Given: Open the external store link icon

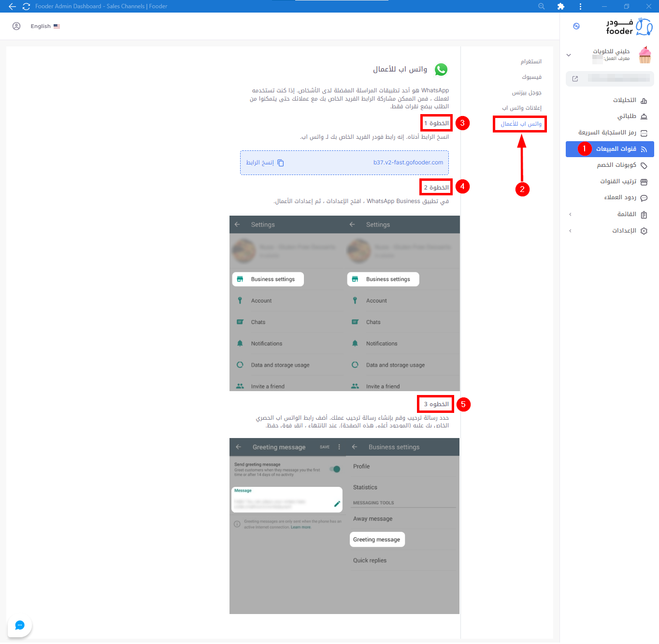Looking at the screenshot, I should (575, 79).
